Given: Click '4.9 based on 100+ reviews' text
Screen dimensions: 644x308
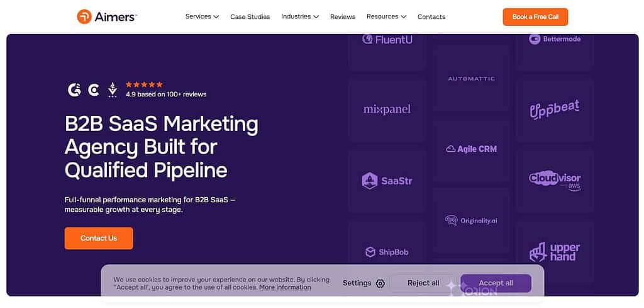Looking at the screenshot, I should 166,94.
